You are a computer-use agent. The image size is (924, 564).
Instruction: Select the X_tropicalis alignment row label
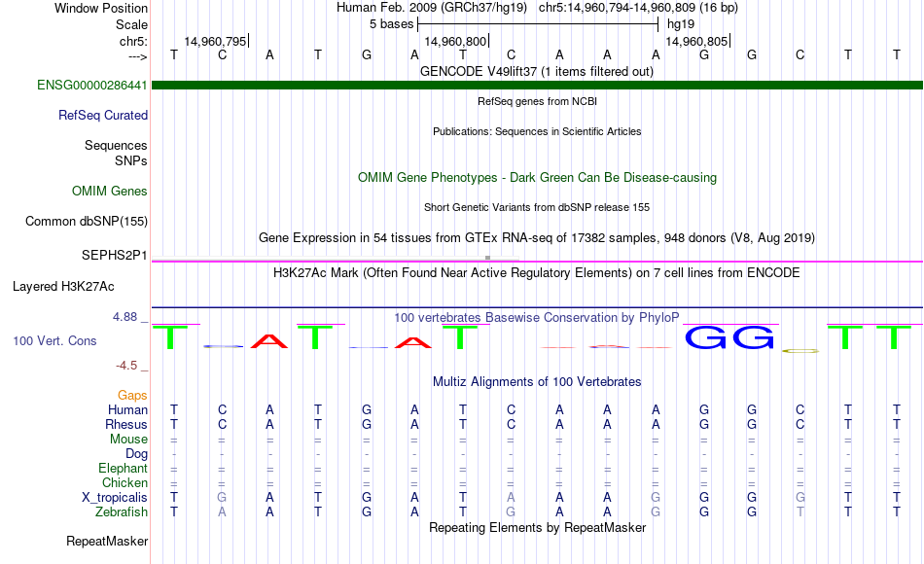[x=115, y=498]
